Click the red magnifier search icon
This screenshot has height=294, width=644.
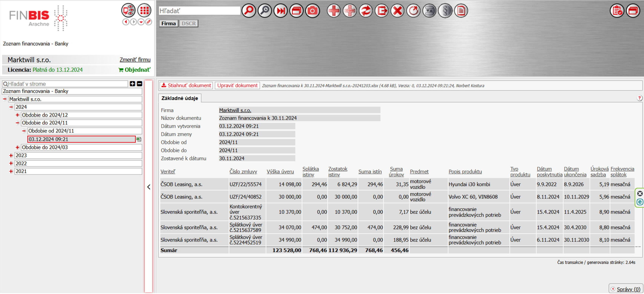tap(249, 11)
